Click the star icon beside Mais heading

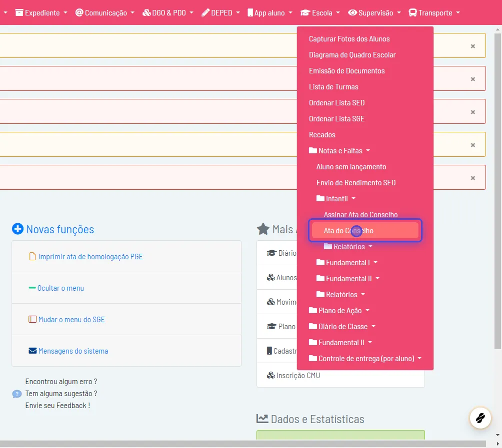click(x=263, y=229)
